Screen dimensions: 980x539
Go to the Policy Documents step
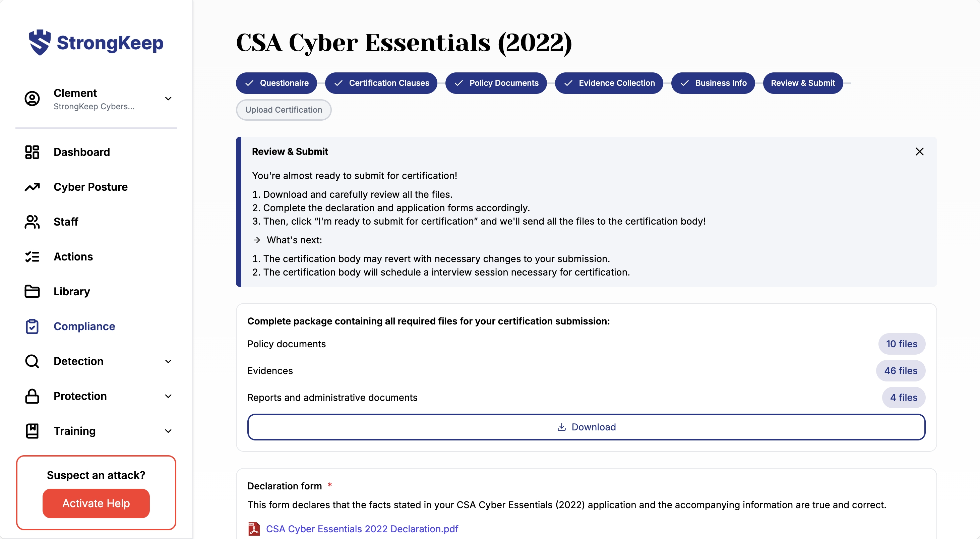[x=496, y=83]
